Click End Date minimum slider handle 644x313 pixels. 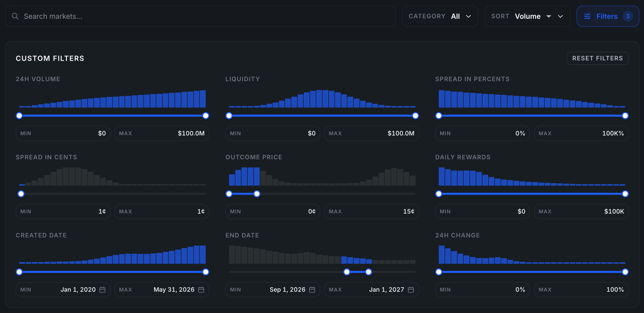347,272
